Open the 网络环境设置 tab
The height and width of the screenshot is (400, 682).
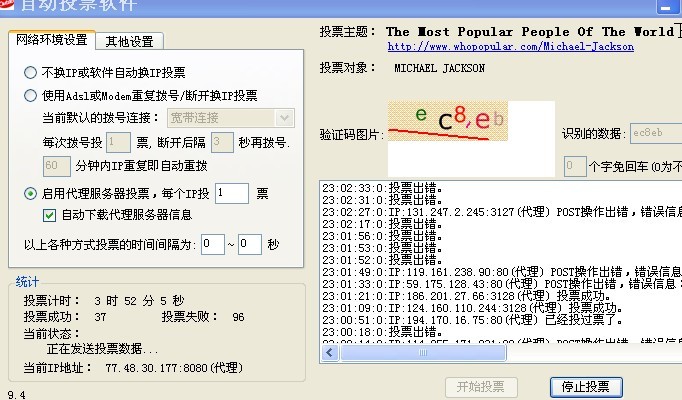tap(50, 40)
